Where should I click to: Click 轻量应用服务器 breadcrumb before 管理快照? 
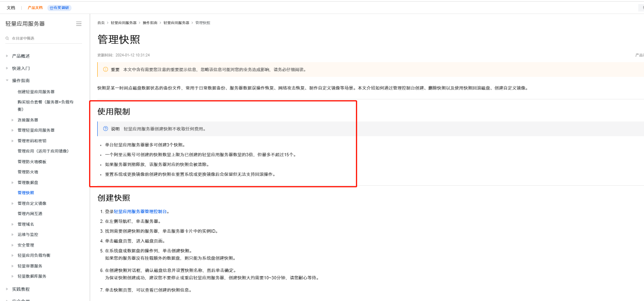[x=176, y=23]
